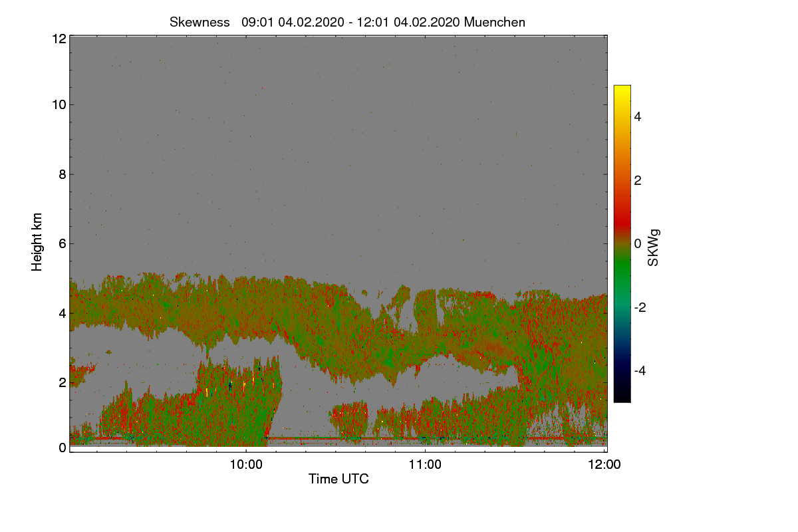Image resolution: width=798 pixels, height=532 pixels.
Task: Click the Muenchen location in title
Action: (495, 22)
